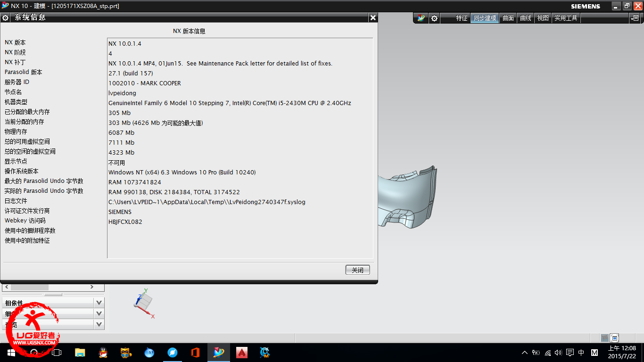Select the syslog log file path
This screenshot has height=362, width=644.
[x=207, y=202]
